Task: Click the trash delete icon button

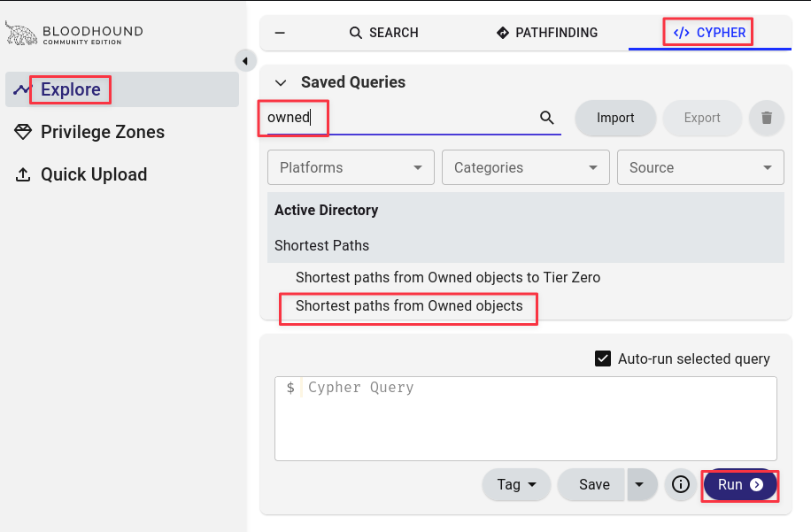Action: coord(767,118)
